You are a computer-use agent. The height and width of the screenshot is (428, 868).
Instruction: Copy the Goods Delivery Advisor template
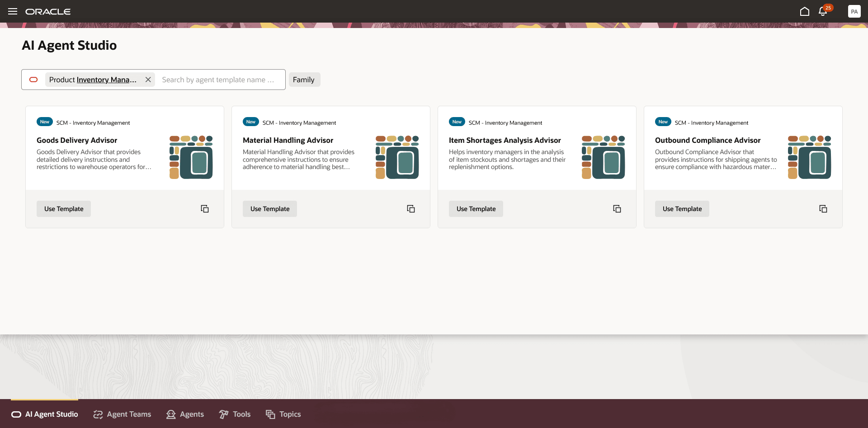point(205,209)
